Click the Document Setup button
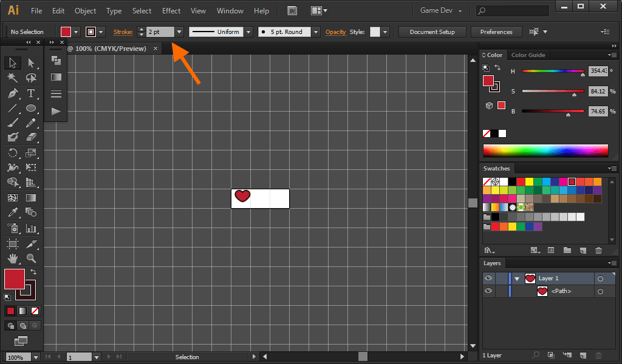 [432, 32]
